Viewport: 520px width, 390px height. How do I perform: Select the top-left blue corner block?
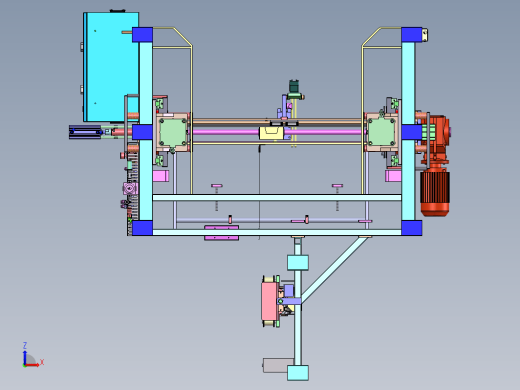tap(142, 35)
